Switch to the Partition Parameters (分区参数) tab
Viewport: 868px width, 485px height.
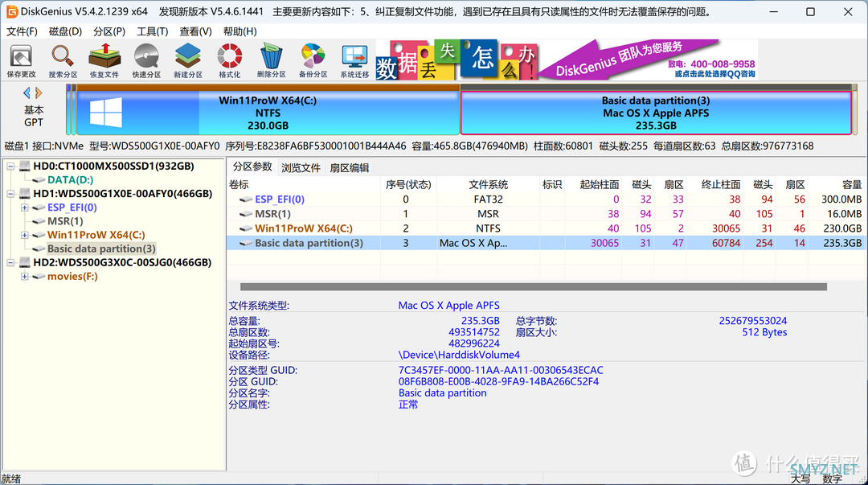[x=252, y=166]
